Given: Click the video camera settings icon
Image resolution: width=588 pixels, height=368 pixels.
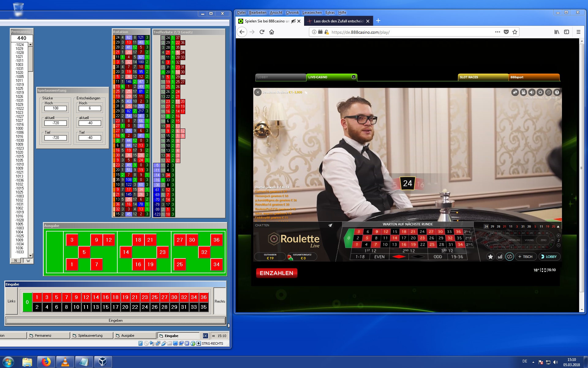Looking at the screenshot, I should pyautogui.click(x=523, y=92).
